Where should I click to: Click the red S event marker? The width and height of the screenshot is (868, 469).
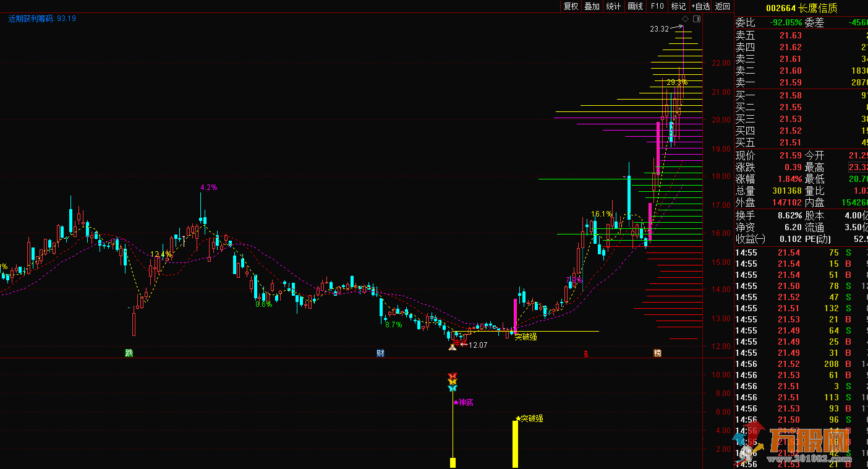point(585,354)
